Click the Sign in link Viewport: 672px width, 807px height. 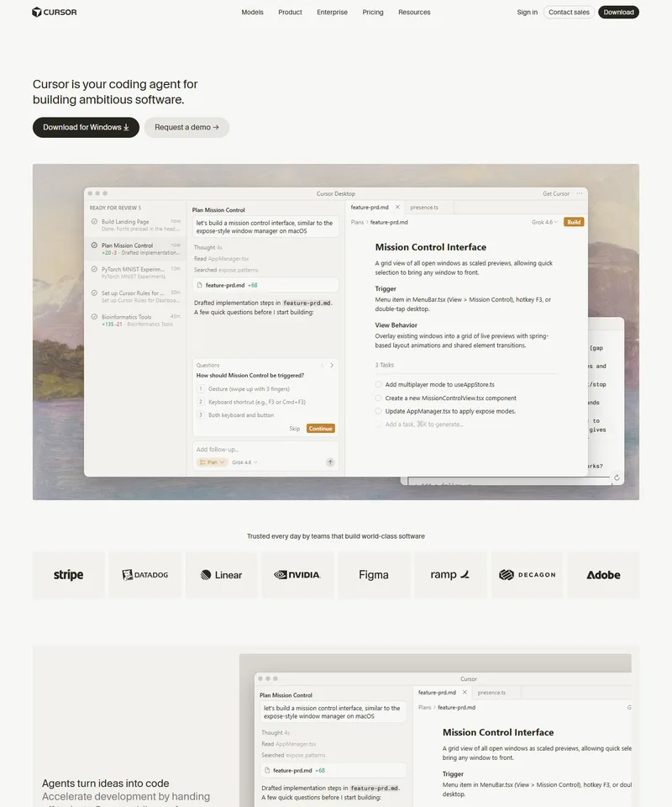pos(527,12)
